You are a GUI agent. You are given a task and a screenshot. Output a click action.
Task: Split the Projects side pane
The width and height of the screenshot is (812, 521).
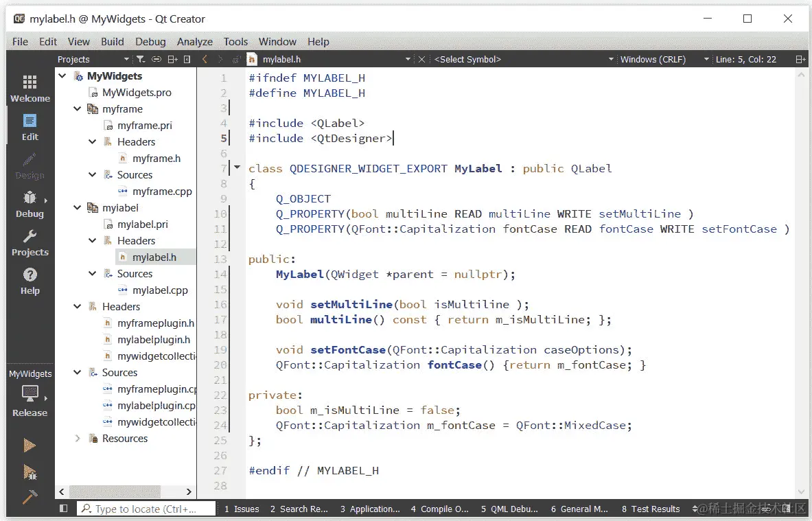172,59
